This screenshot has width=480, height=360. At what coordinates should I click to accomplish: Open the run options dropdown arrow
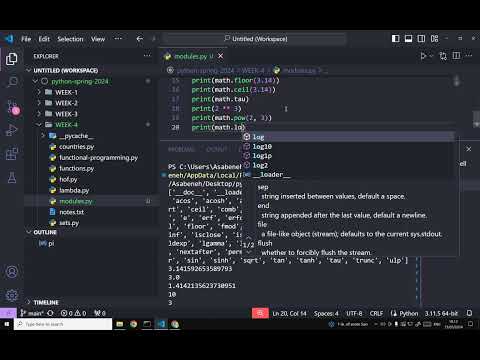pyautogui.click(x=431, y=56)
